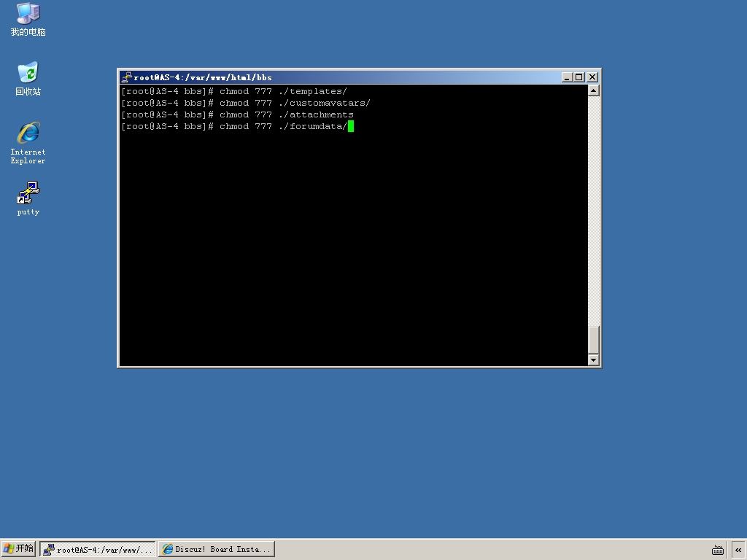
Task: Minimize the PuTTY terminal window
Action: 567,77
